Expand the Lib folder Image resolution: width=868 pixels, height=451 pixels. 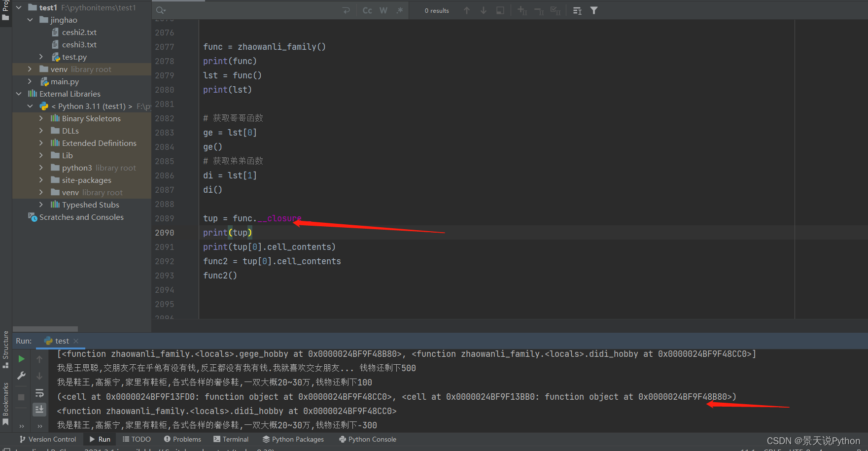[41, 155]
